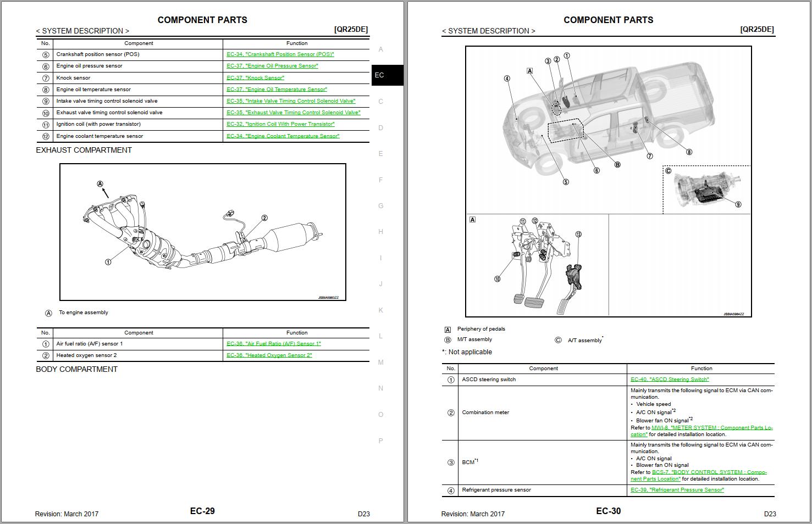The image size is (812, 524).
Task: Open MWI-8 METER SYSTEM Component Parts link
Action: [711, 428]
